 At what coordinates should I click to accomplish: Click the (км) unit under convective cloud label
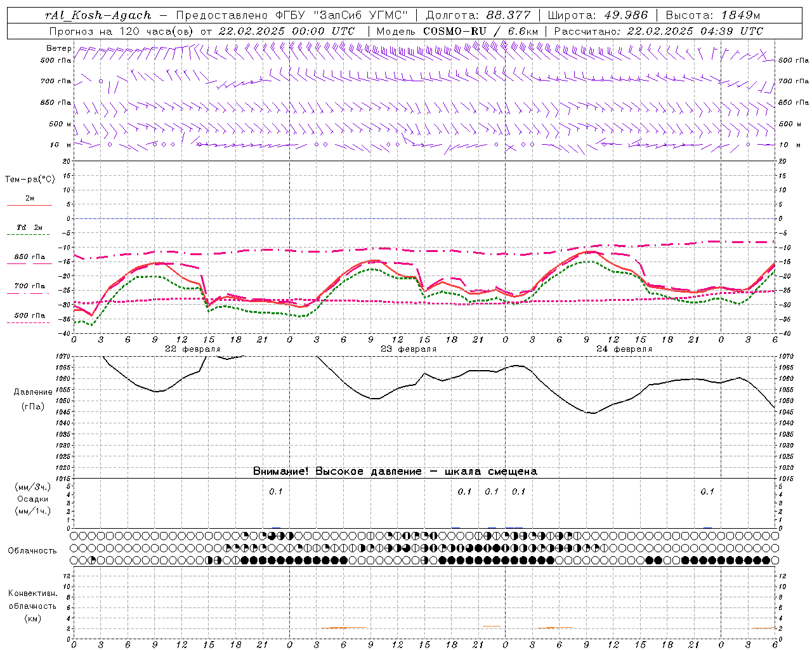33,618
